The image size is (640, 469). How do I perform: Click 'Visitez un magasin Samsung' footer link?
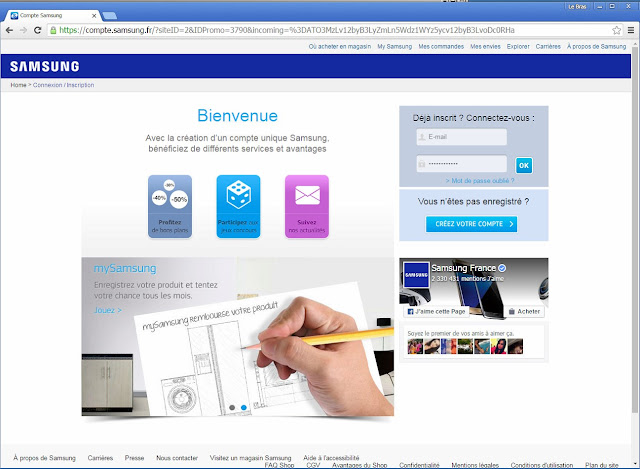pos(251,458)
